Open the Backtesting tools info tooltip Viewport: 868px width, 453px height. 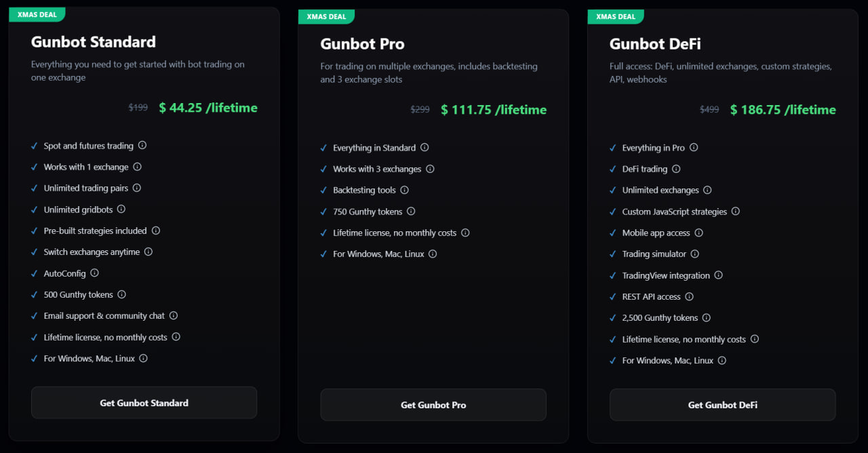(405, 190)
